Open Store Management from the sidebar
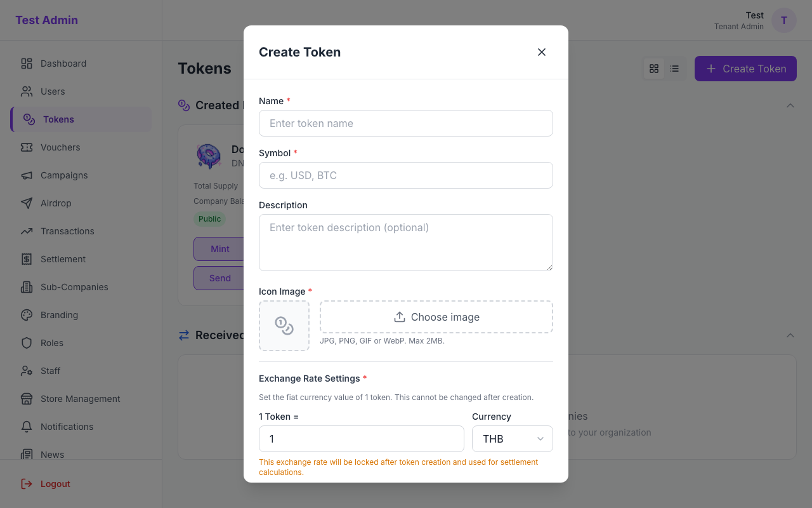This screenshot has width=812, height=508. [x=80, y=399]
